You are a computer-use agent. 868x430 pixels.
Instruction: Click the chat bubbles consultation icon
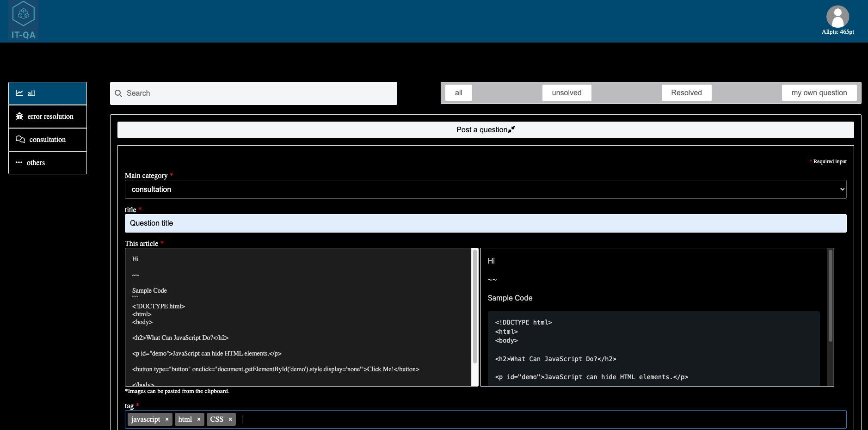pos(20,140)
